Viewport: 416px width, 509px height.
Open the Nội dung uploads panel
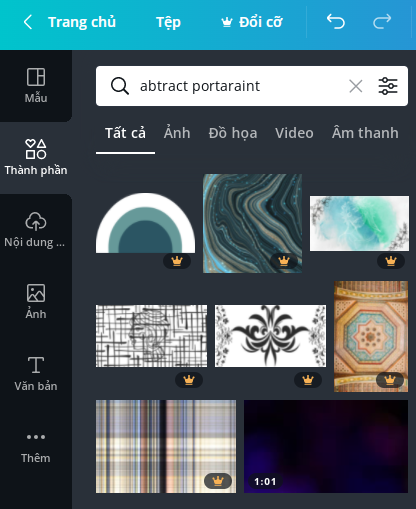point(36,230)
